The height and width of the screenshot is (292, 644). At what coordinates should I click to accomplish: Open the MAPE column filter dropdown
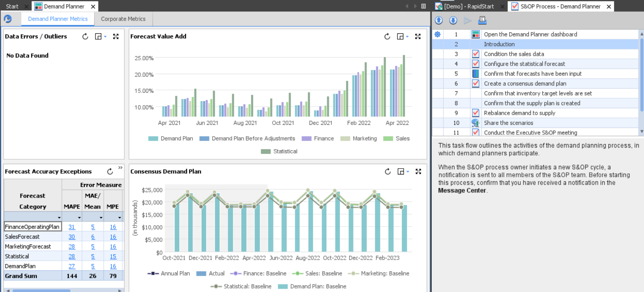[80, 218]
